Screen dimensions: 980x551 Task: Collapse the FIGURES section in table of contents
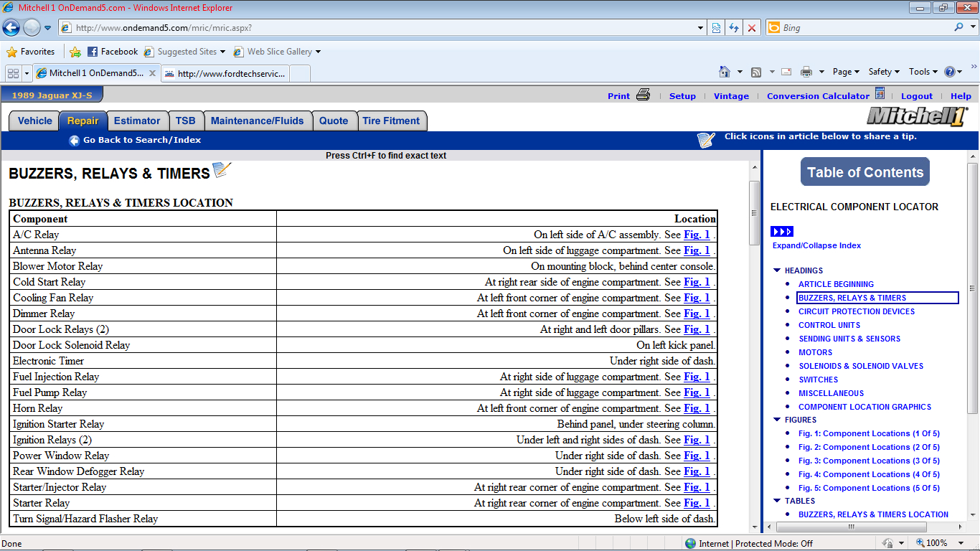click(x=777, y=420)
